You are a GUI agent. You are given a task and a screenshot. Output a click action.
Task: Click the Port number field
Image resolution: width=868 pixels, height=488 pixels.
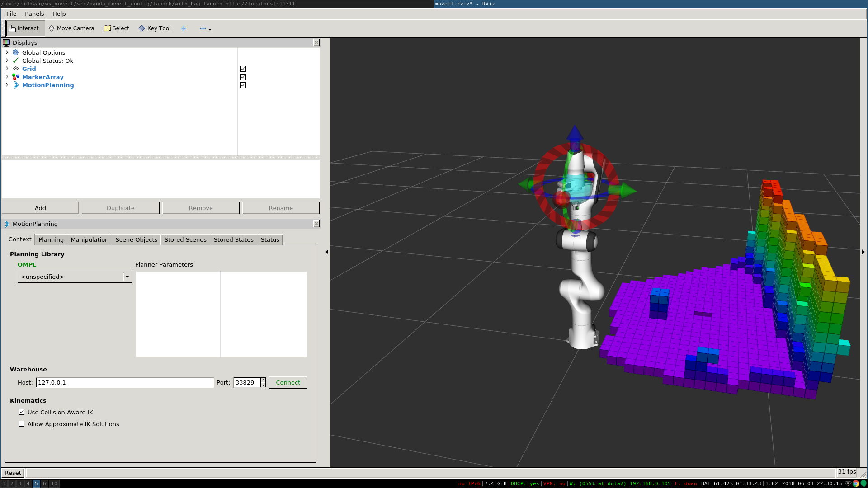click(x=247, y=382)
